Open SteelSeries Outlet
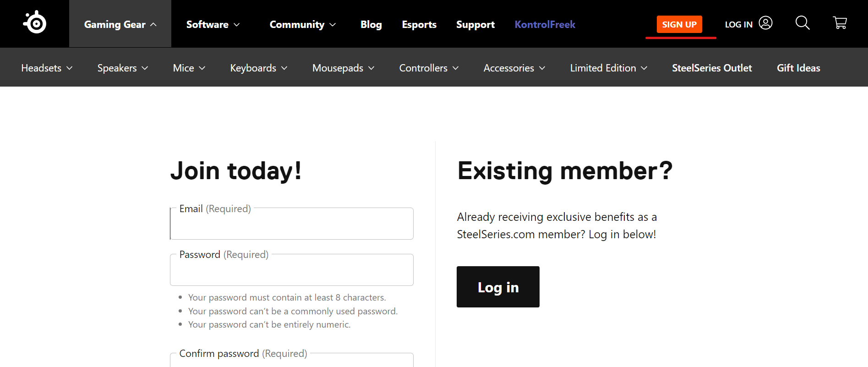Viewport: 868px width, 367px height. click(712, 68)
